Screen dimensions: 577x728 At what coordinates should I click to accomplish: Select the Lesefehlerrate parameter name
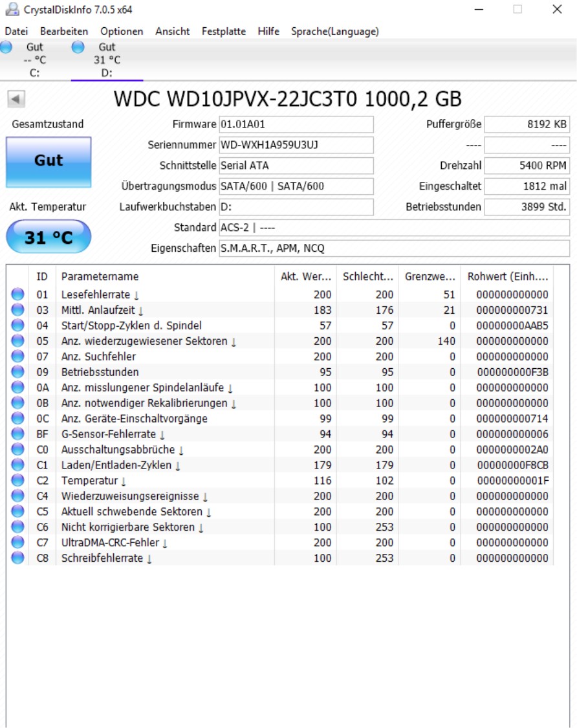96,294
